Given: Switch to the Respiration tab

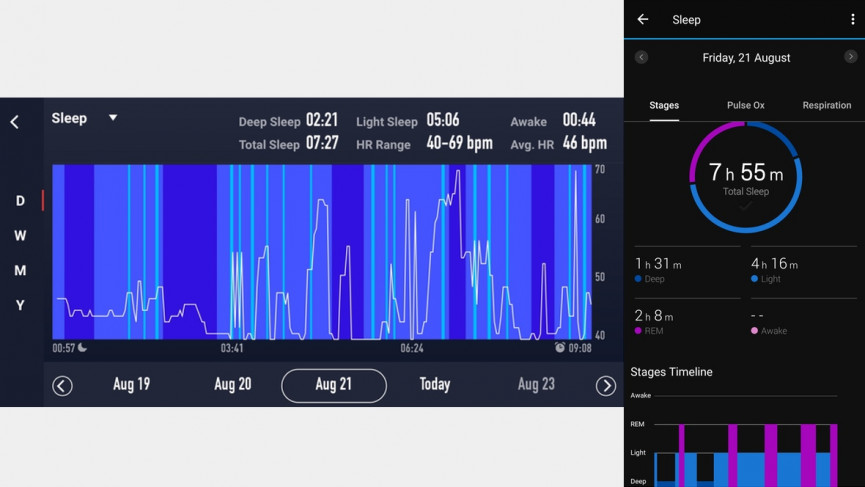Looking at the screenshot, I should point(826,105).
